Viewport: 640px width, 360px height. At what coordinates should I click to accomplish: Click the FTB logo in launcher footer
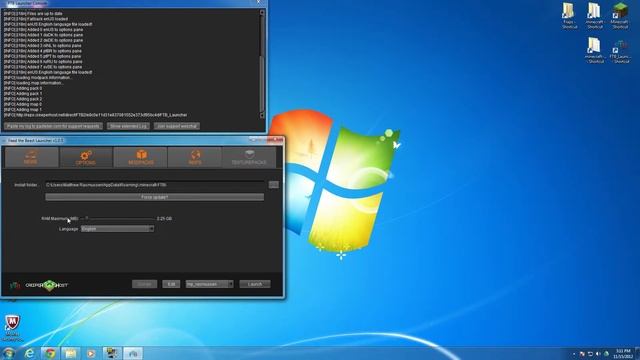point(15,285)
